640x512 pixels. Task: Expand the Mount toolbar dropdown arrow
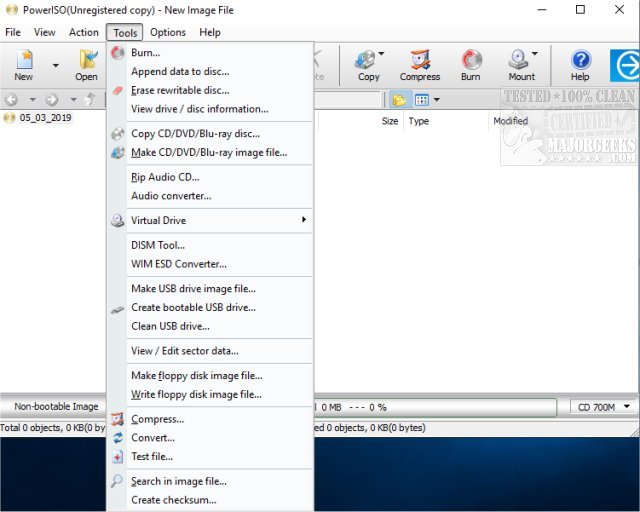(x=534, y=53)
